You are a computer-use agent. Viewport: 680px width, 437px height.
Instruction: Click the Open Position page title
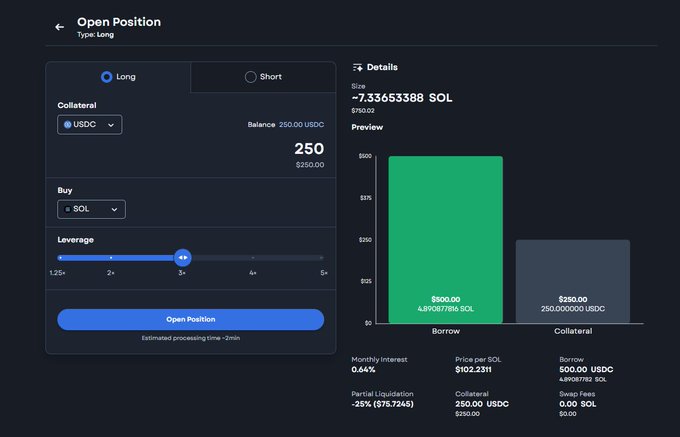[119, 22]
